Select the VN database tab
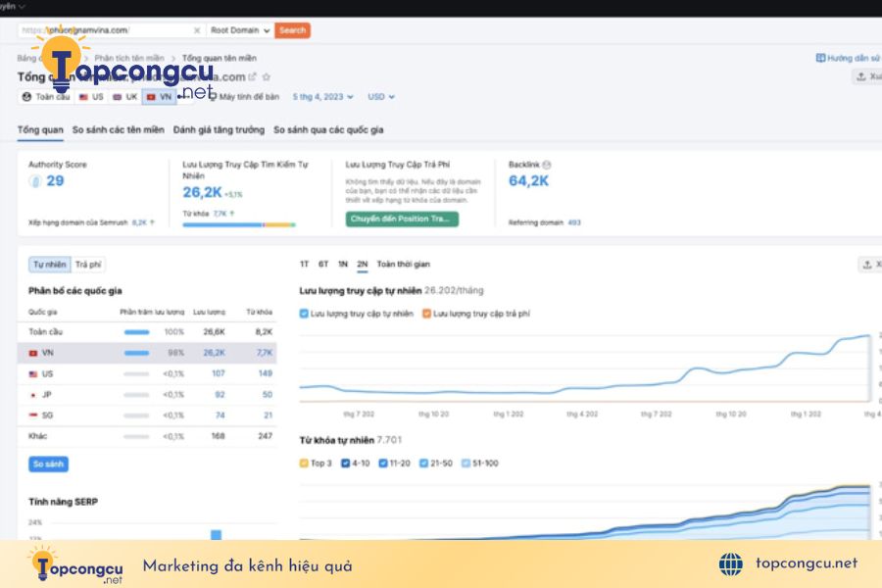Screen dimensions: 882x588 [x=159, y=97]
